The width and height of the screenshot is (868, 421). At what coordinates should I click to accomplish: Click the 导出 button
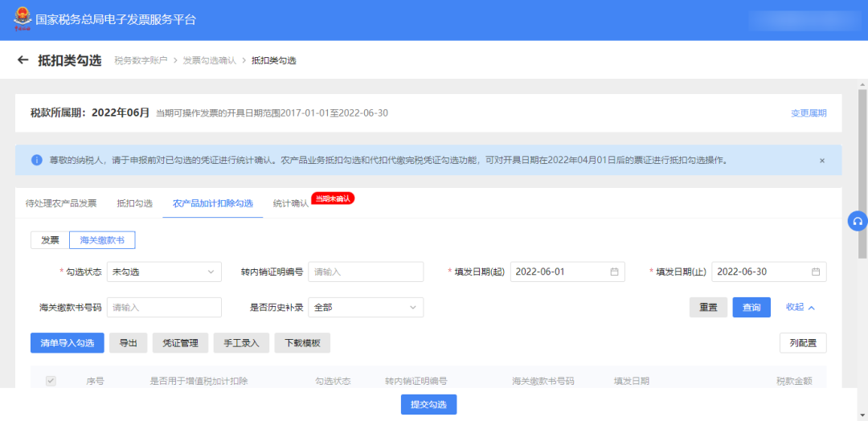129,343
